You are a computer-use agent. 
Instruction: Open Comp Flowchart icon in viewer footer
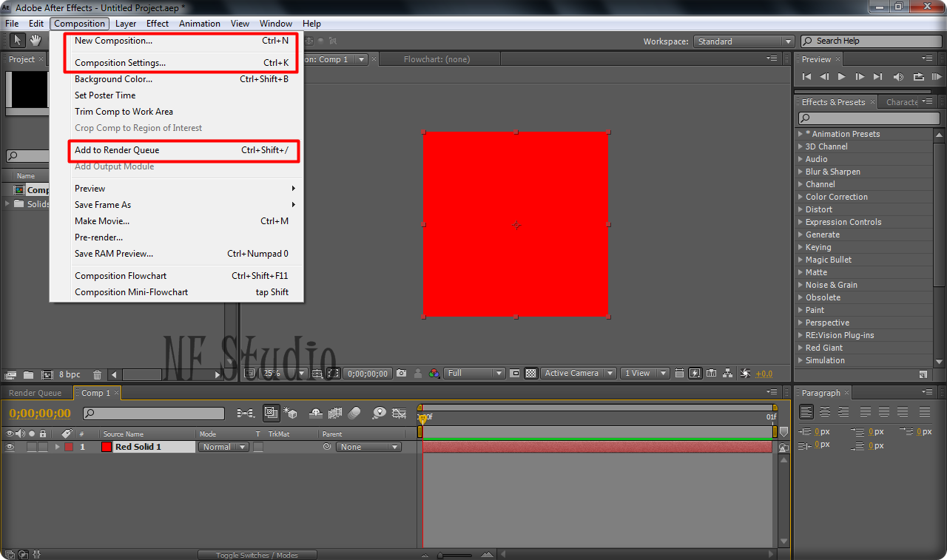point(728,373)
